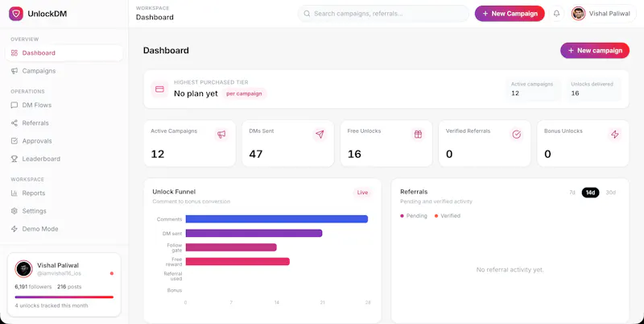
Task: Click paper plane icon on DMs Sent card
Action: coord(320,134)
